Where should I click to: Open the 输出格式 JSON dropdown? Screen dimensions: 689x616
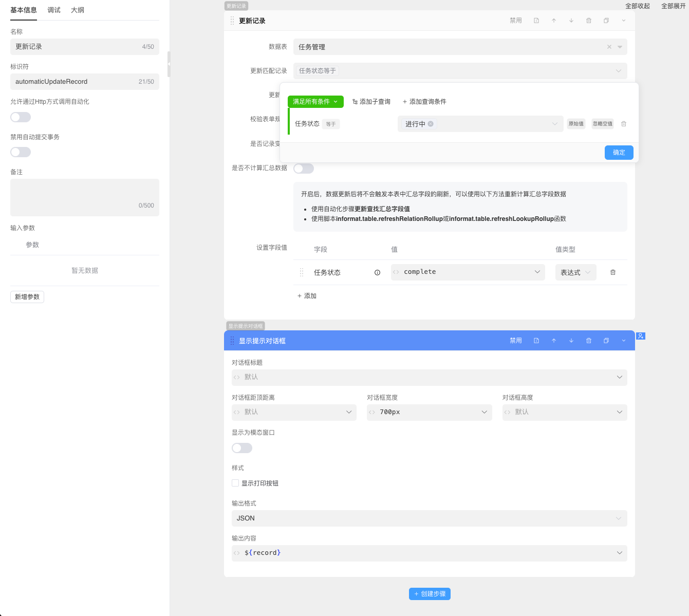pyautogui.click(x=429, y=518)
